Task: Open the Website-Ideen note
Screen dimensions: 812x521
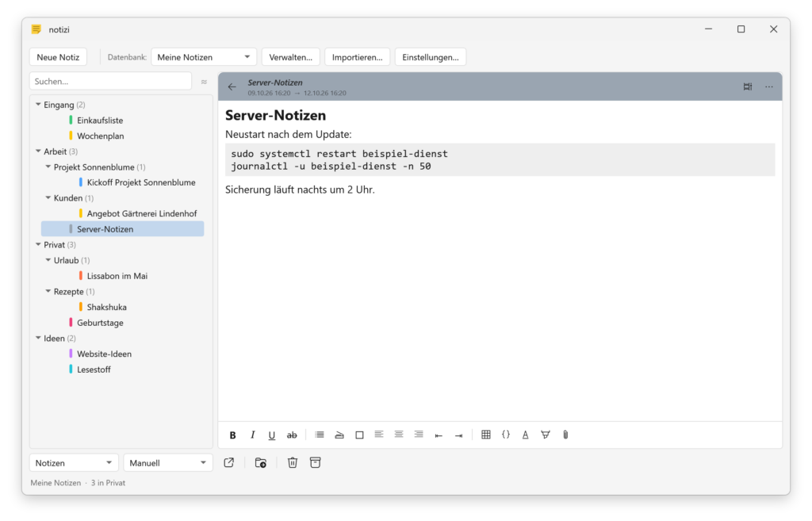Action: (104, 354)
